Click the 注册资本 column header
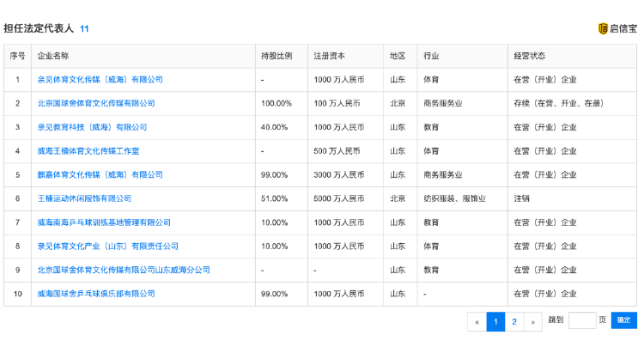Image resolution: width=644 pixels, height=341 pixels. 329,56
